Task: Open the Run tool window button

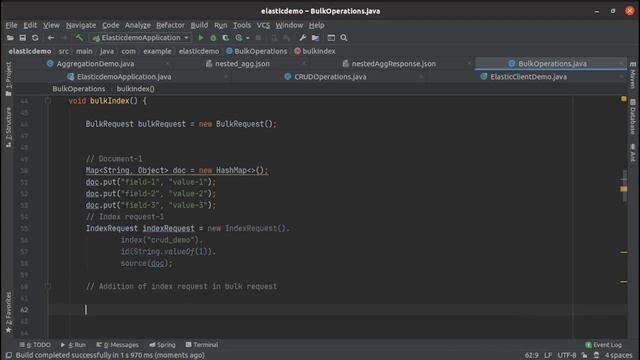Action: (x=73, y=345)
